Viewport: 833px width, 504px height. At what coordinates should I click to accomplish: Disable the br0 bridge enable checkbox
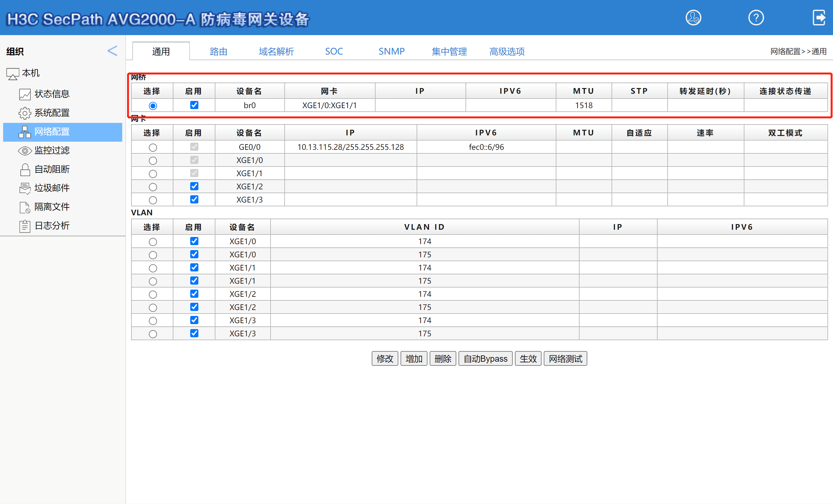point(194,105)
